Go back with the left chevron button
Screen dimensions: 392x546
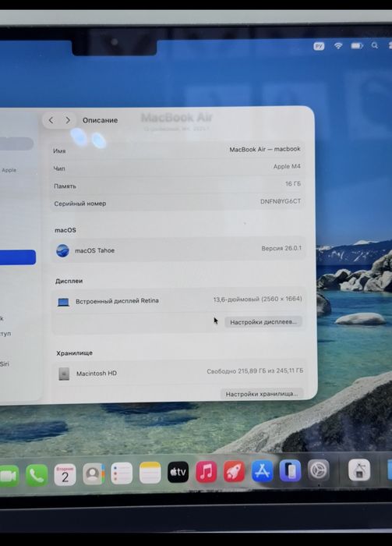(51, 120)
